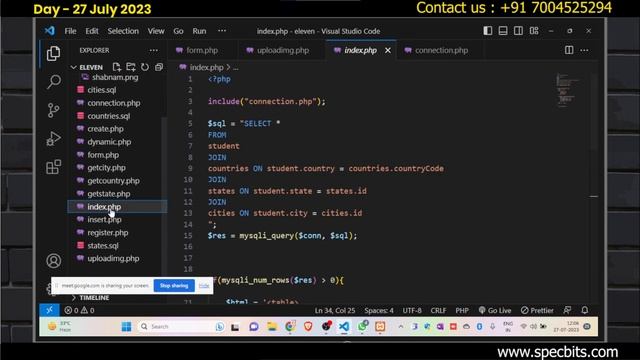Open the Accounts menu icon

[x=53, y=261]
